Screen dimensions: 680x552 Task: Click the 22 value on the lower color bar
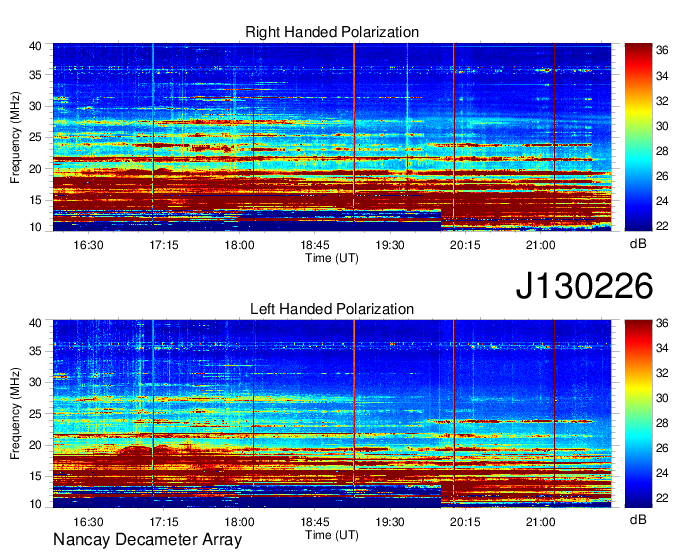pos(662,498)
